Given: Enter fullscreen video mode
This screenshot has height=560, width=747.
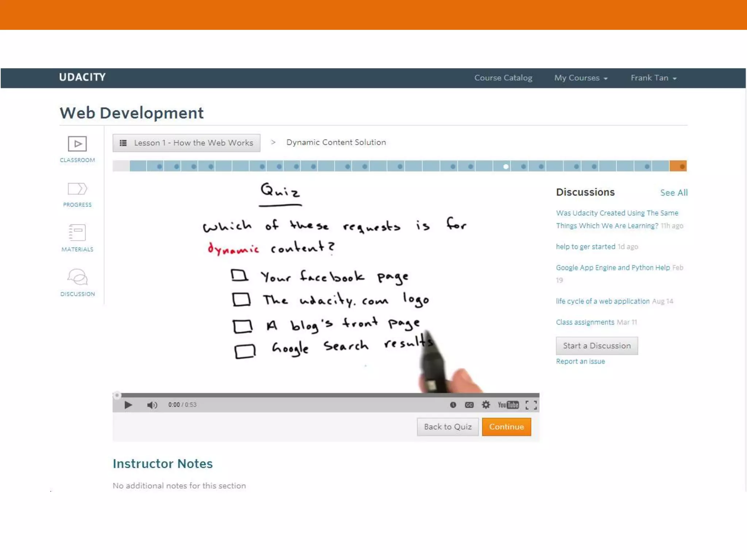Looking at the screenshot, I should [x=531, y=405].
